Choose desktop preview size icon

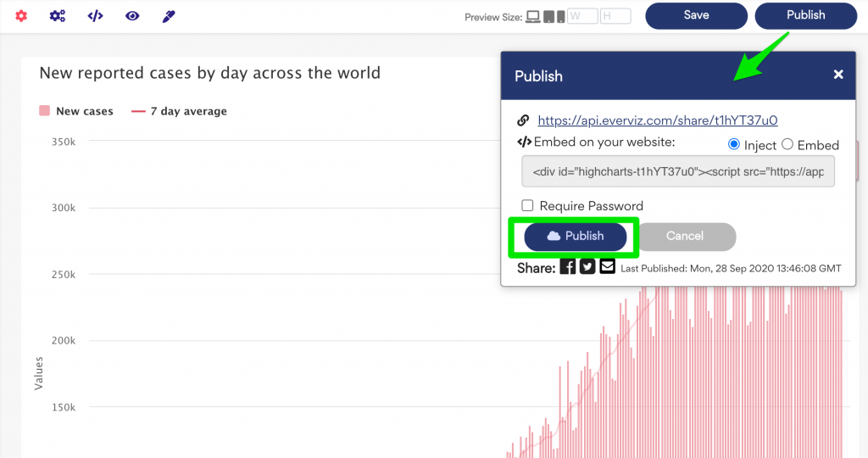point(532,17)
